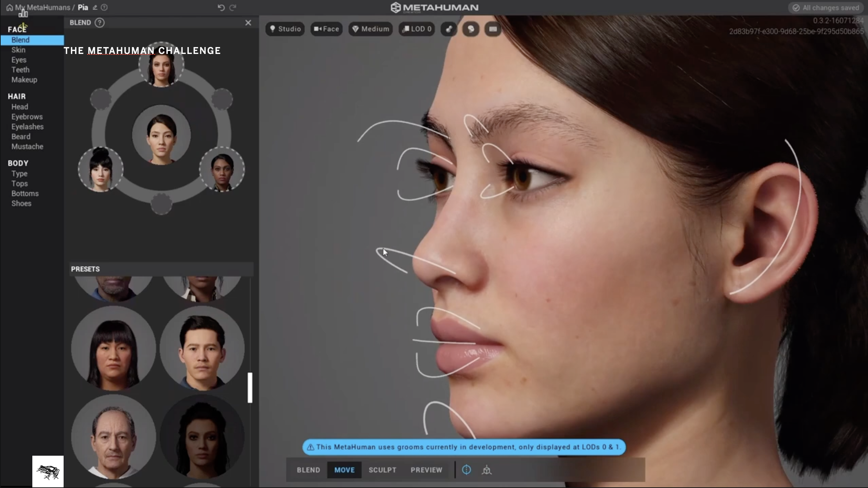Switch to the SCULPT mode tab
The image size is (868, 488).
[x=382, y=470]
